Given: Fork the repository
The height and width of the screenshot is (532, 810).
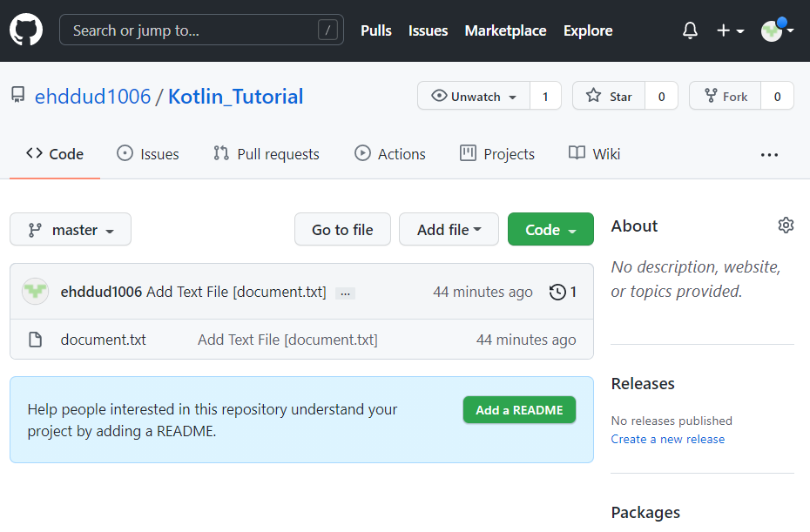Looking at the screenshot, I should [726, 96].
